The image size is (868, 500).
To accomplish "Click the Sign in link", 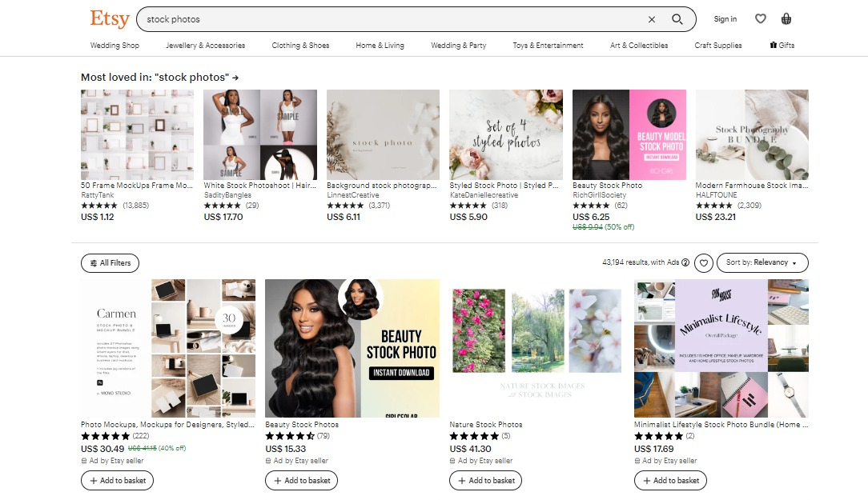I will click(725, 19).
